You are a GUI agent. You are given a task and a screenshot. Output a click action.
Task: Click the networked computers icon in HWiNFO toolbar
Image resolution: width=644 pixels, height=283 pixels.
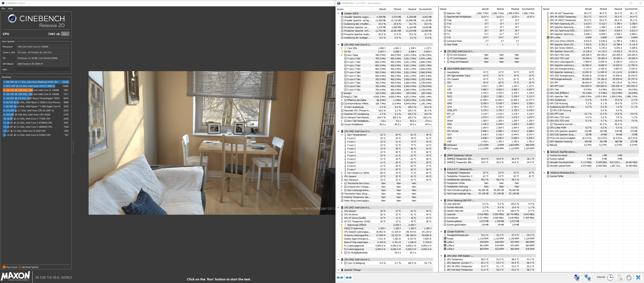(x=588, y=277)
